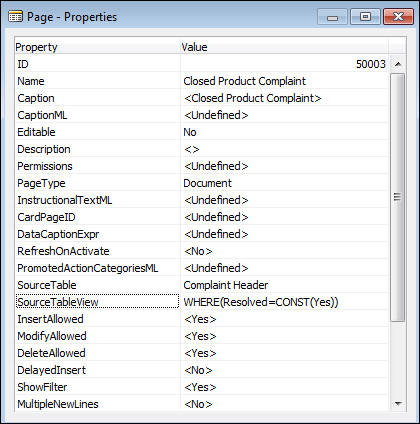Click the Page Properties window title icon
420x424 pixels.
(15, 16)
